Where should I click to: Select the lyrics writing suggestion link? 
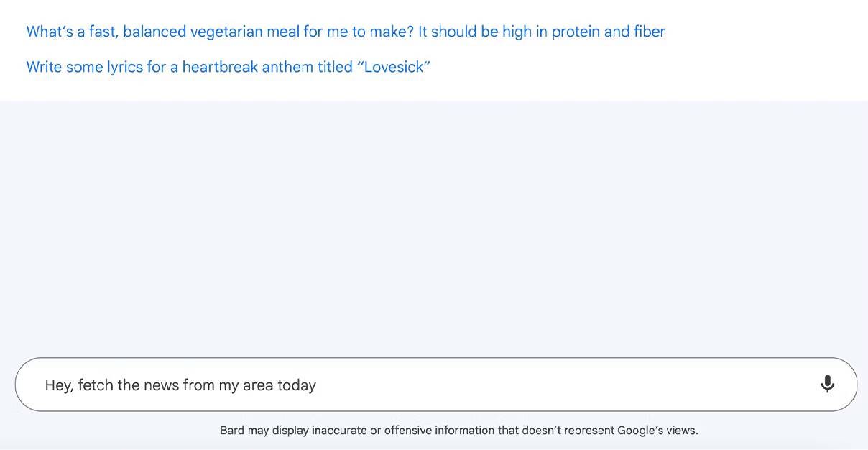pyautogui.click(x=228, y=66)
